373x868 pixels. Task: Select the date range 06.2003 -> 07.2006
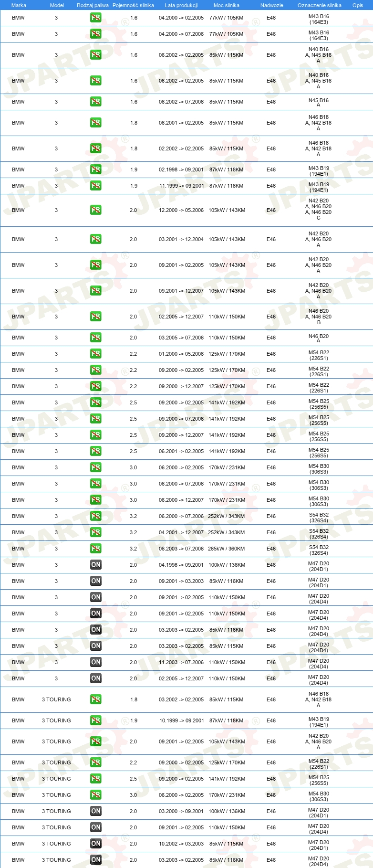point(181,549)
